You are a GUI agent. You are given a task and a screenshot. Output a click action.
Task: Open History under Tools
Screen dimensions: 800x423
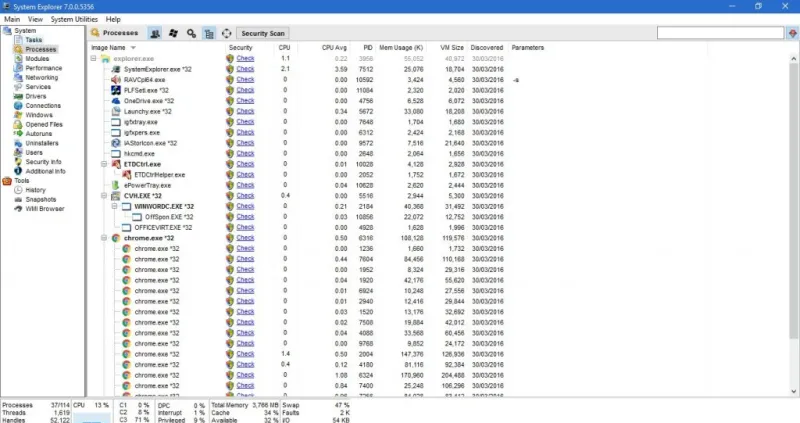point(36,190)
